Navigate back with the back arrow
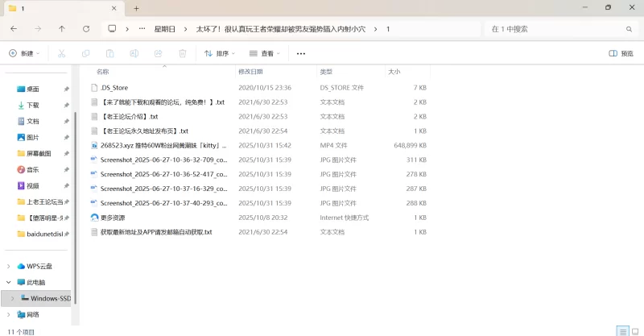 tap(14, 28)
